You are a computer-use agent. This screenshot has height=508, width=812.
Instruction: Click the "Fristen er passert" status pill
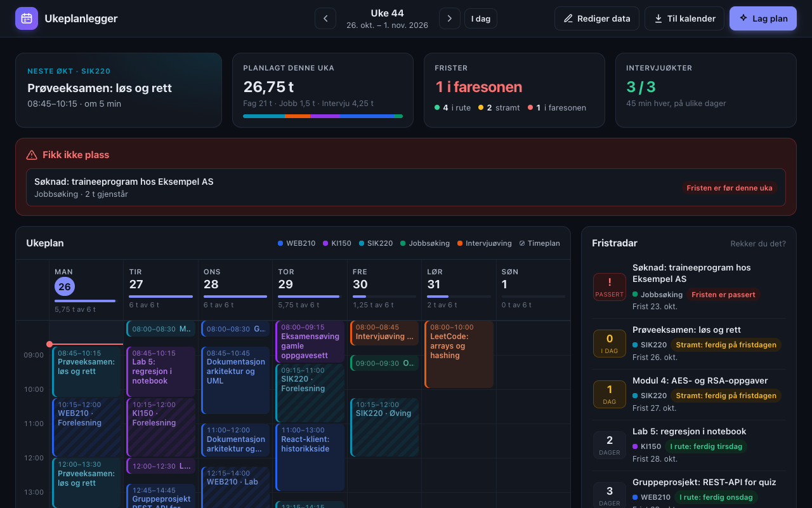click(x=723, y=295)
